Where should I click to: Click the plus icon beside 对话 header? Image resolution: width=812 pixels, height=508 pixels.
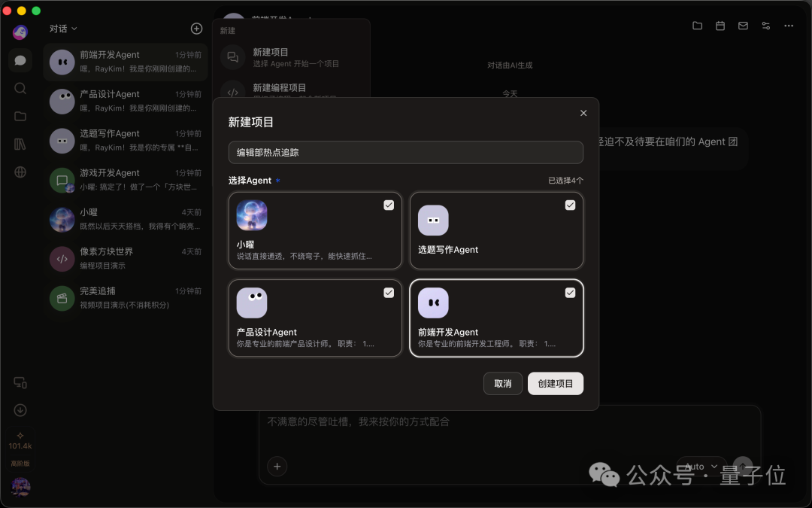(x=197, y=29)
